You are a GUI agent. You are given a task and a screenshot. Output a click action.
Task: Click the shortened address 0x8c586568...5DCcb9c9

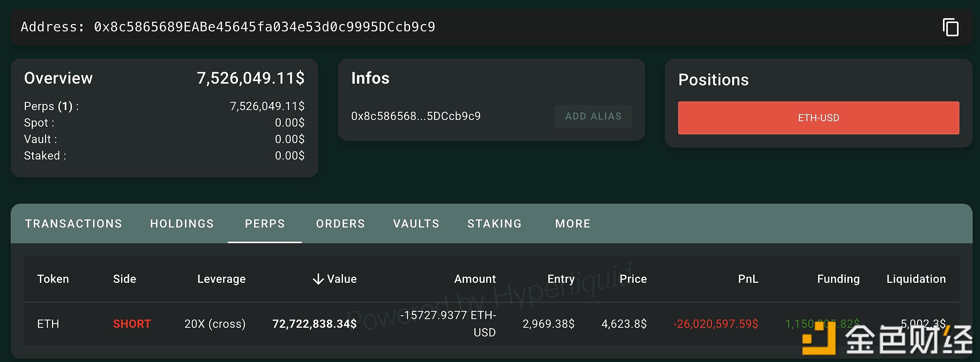click(415, 116)
